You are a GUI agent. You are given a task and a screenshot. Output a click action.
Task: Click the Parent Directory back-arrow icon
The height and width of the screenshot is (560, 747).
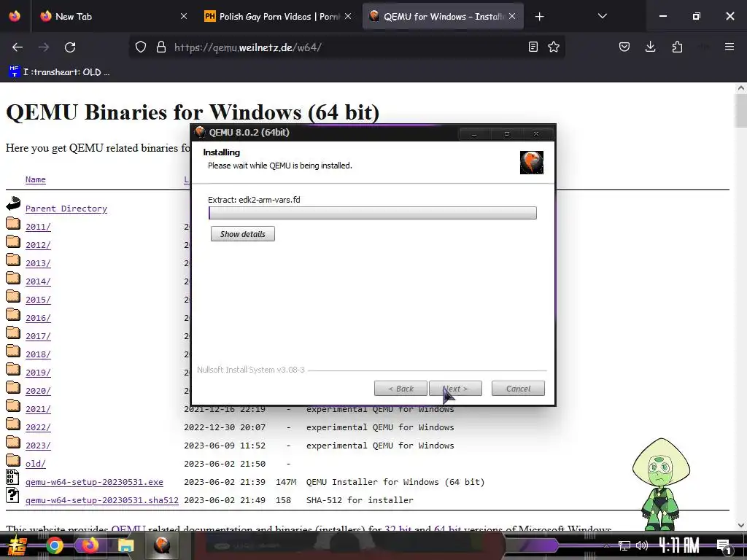(x=13, y=203)
